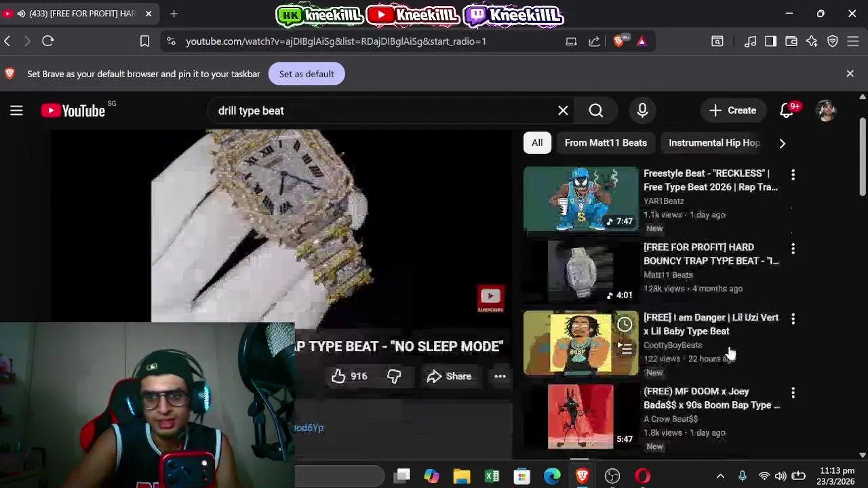
Task: Click the magnifier search button
Action: click(596, 110)
